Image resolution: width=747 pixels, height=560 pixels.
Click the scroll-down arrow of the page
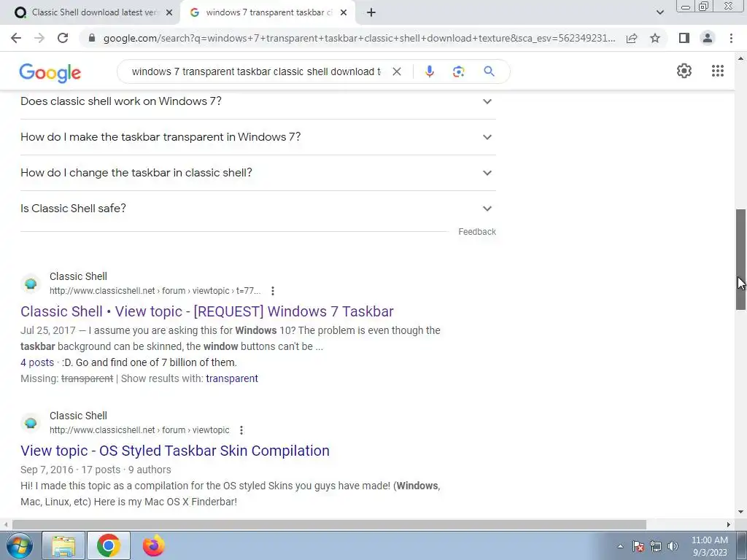pyautogui.click(x=740, y=512)
